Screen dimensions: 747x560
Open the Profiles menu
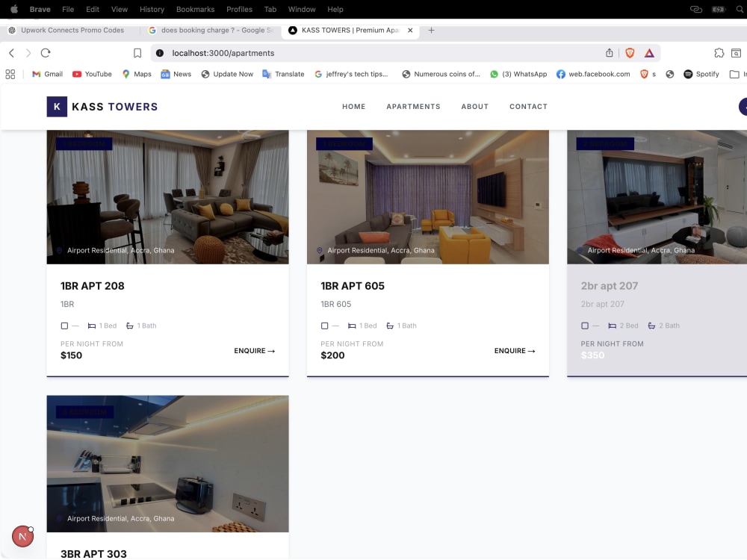(x=239, y=9)
